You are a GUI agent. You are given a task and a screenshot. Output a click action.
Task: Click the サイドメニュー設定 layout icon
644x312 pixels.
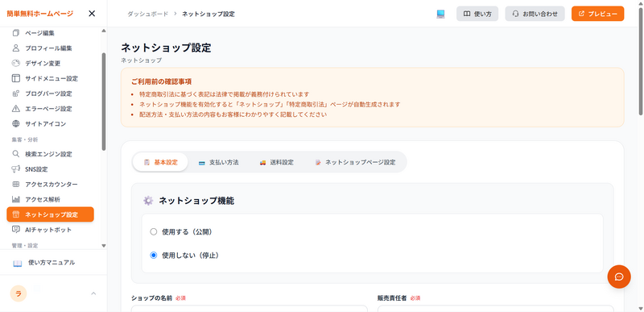[16, 78]
